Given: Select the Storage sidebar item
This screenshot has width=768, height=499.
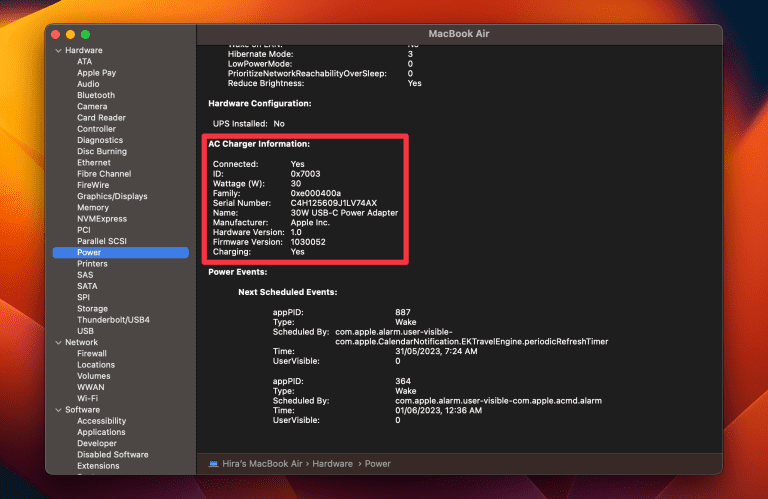Looking at the screenshot, I should (92, 309).
